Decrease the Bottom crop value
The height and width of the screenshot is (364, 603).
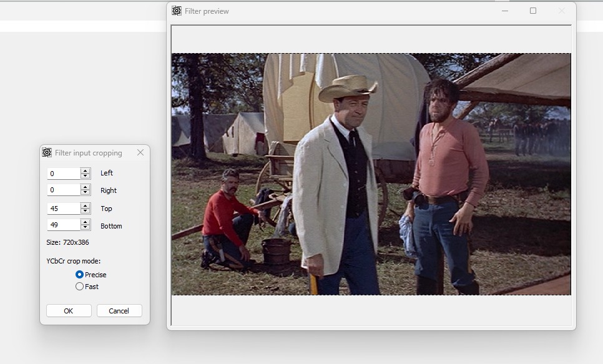coord(86,227)
